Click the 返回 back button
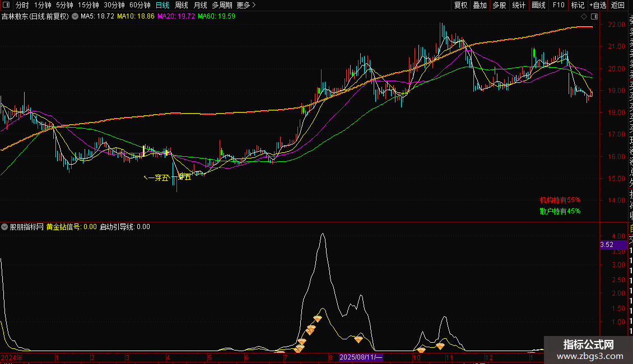The height and width of the screenshot is (364, 633). tap(618, 5)
